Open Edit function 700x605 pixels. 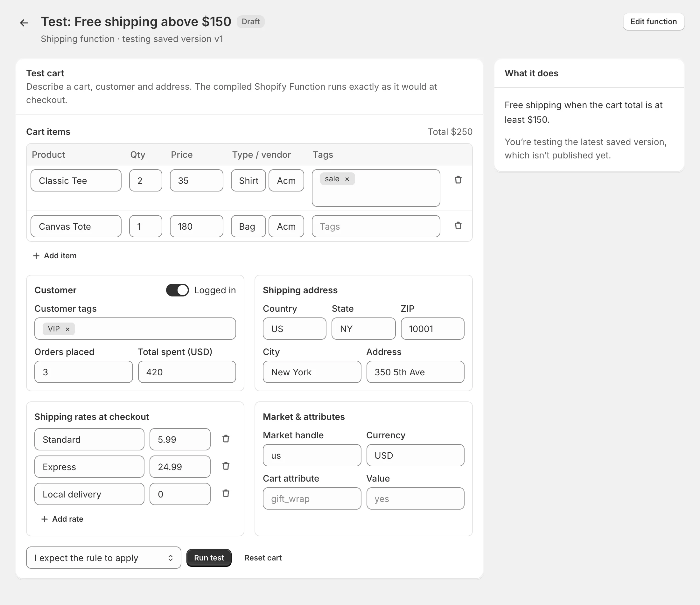click(653, 22)
